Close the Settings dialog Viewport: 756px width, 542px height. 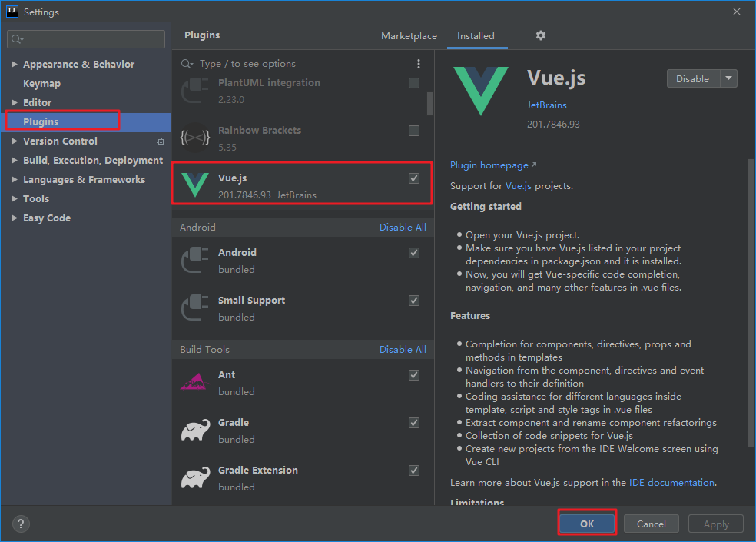pos(737,12)
